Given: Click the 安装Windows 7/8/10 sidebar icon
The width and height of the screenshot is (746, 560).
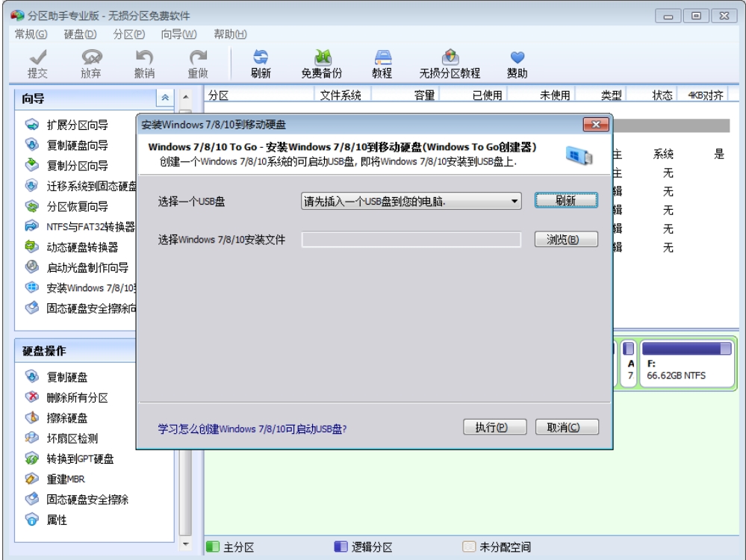Looking at the screenshot, I should pos(32,287).
